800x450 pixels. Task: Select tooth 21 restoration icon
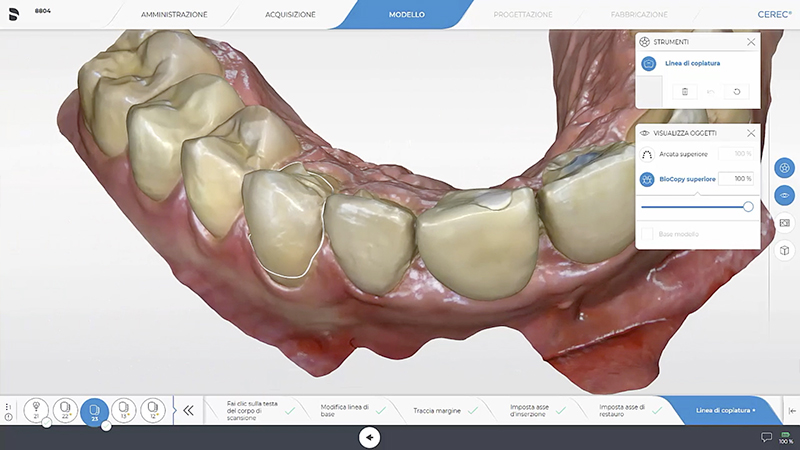[36, 409]
